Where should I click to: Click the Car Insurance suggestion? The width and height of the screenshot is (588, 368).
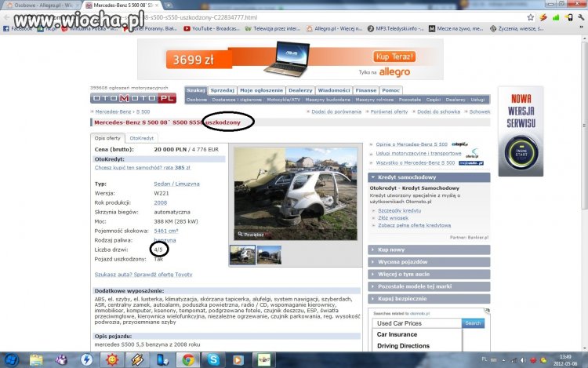[397, 334]
